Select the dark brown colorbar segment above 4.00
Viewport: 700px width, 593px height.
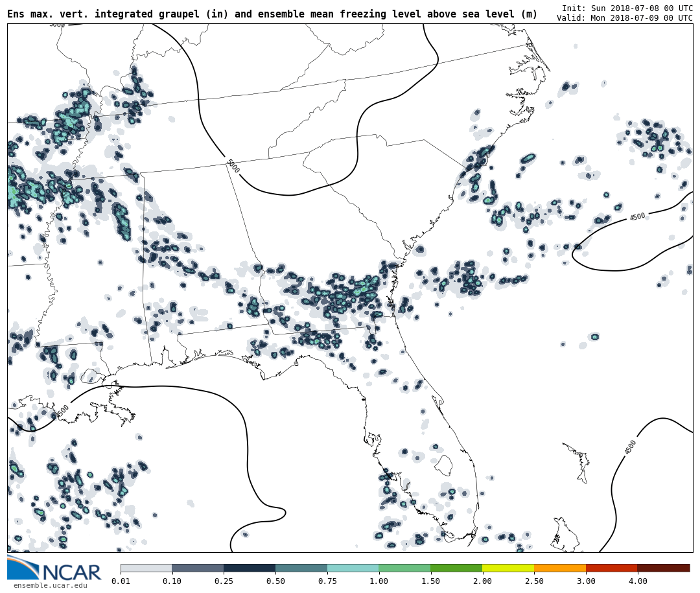663,568
